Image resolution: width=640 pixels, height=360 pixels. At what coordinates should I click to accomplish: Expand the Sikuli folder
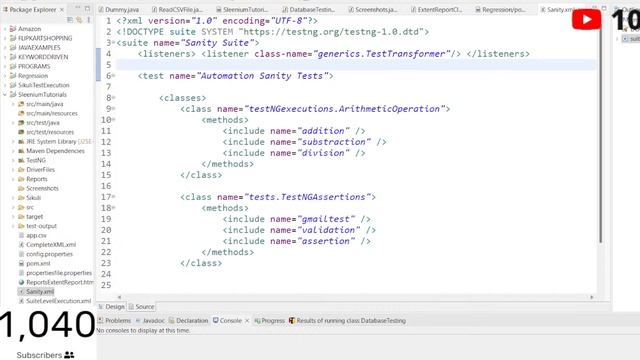13,198
